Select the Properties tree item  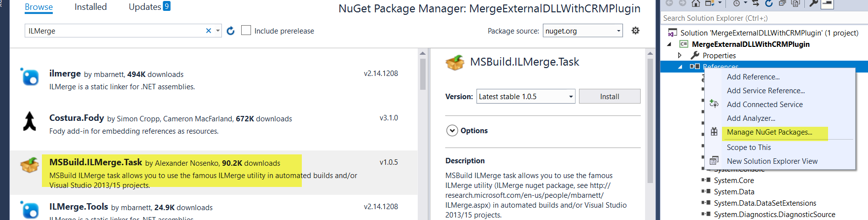719,56
